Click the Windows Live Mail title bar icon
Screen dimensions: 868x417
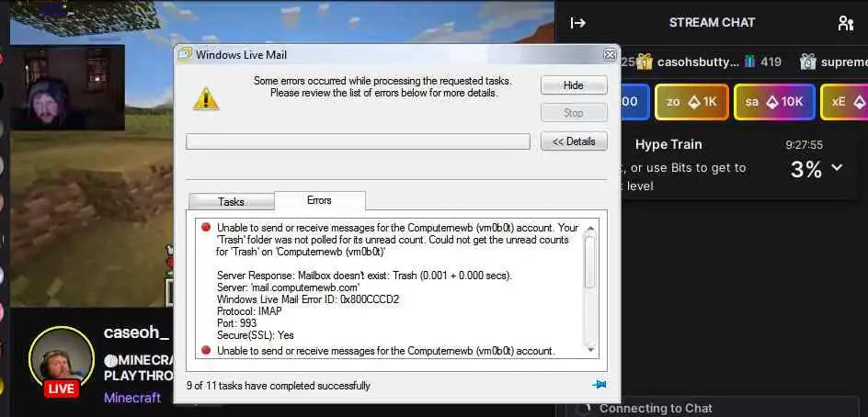[x=185, y=55]
